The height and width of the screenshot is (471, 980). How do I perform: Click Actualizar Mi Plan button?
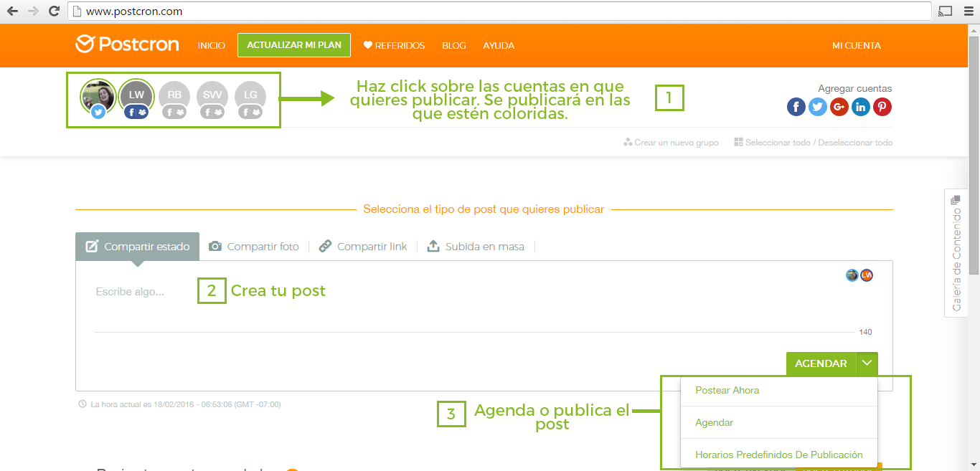[293, 44]
